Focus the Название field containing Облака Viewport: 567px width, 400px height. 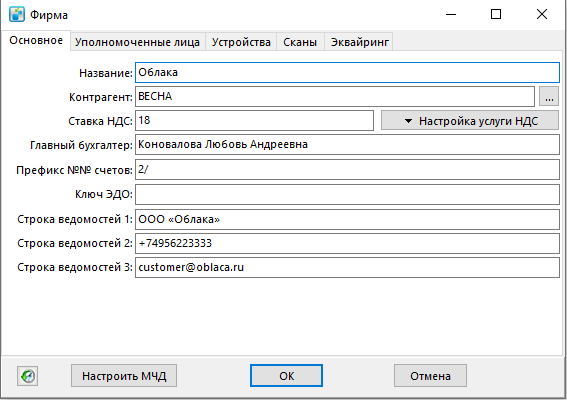click(x=348, y=72)
